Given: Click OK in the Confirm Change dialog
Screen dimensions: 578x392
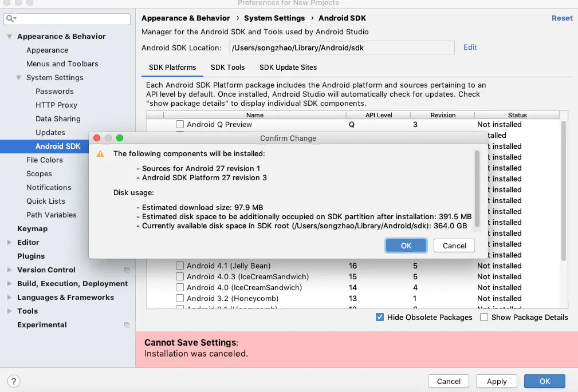Looking at the screenshot, I should (x=406, y=246).
